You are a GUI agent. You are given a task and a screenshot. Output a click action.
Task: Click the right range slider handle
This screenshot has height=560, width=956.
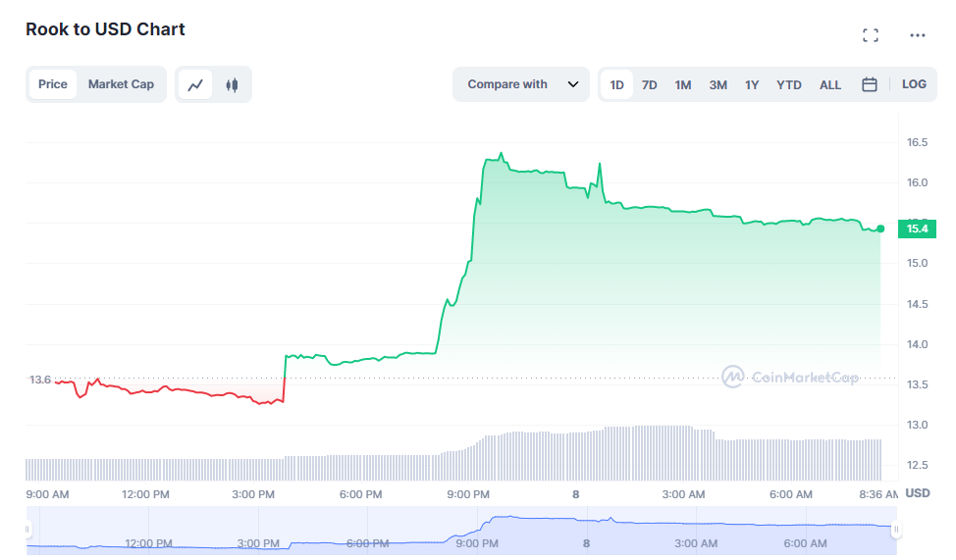(895, 530)
